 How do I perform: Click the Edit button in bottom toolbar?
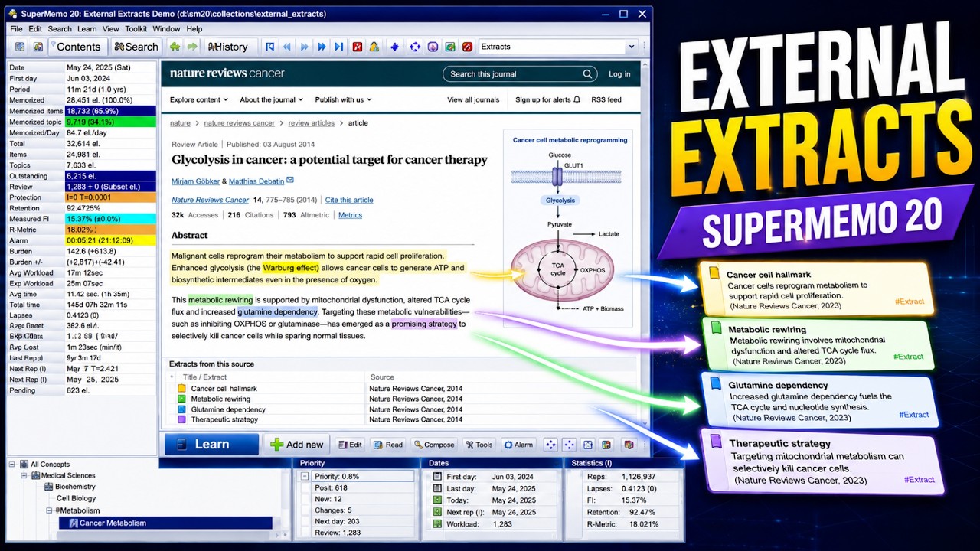(349, 445)
